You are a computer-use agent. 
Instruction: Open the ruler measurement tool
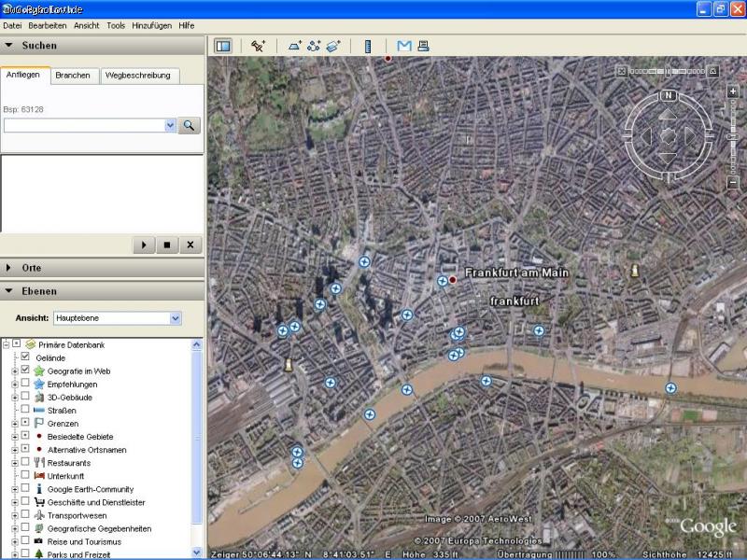pyautogui.click(x=368, y=45)
